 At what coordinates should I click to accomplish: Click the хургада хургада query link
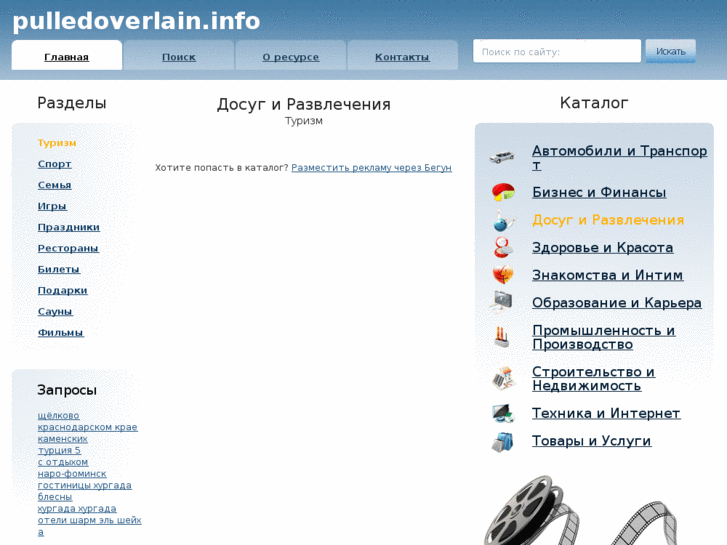pos(77,508)
